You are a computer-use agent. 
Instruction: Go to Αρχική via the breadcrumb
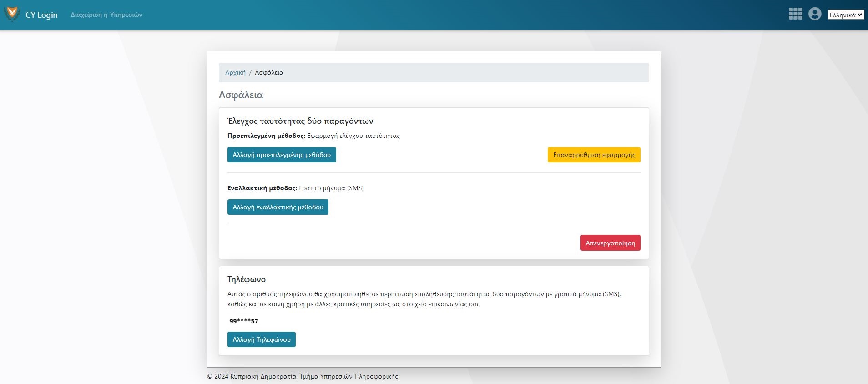[x=235, y=73]
